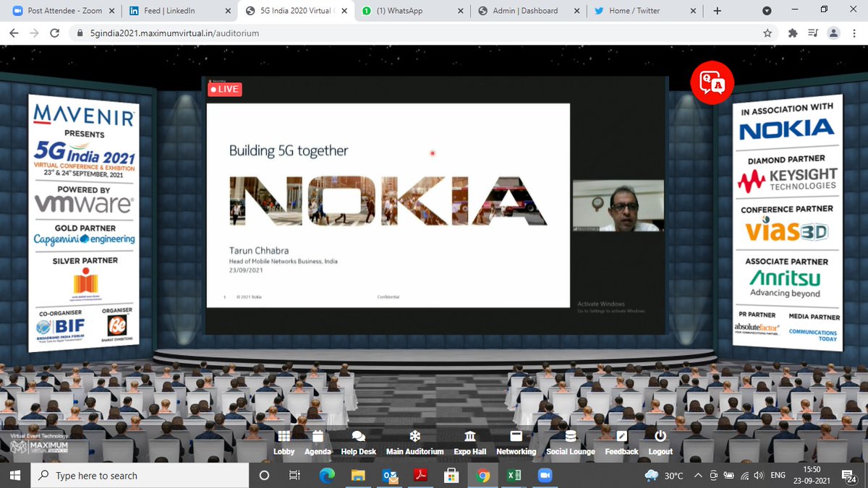This screenshot has height=488, width=868.
Task: Open the volume control icon
Action: coord(757,475)
